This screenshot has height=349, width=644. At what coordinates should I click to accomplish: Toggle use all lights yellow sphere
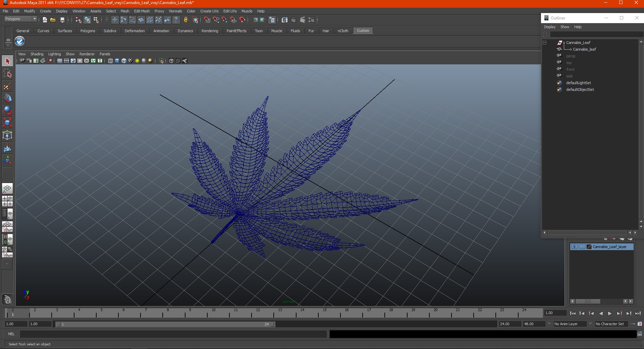(x=137, y=61)
